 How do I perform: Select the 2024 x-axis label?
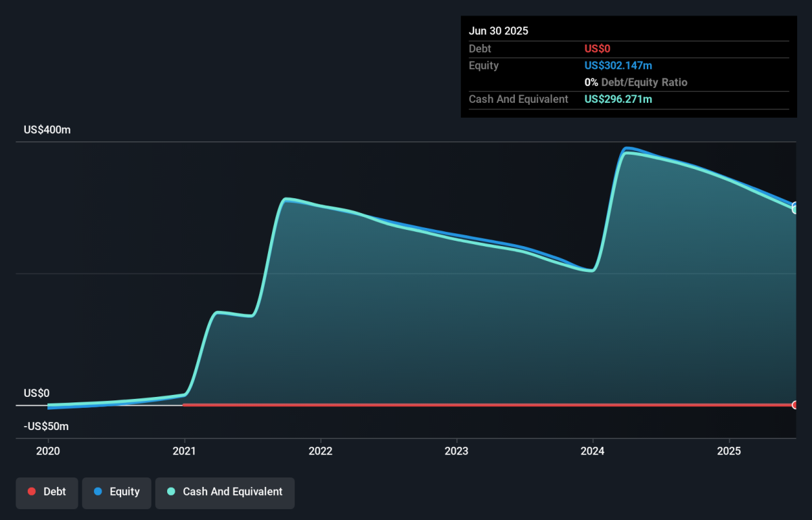[x=593, y=451]
